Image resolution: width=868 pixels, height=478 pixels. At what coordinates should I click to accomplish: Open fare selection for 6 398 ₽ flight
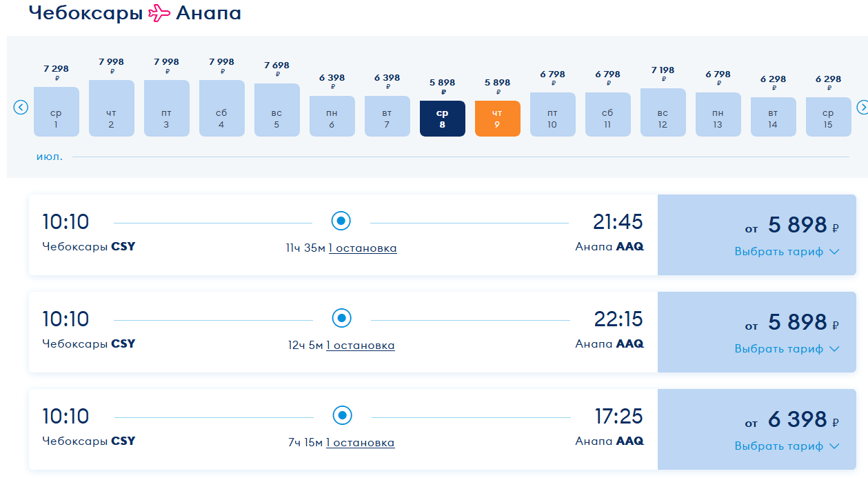(x=787, y=446)
